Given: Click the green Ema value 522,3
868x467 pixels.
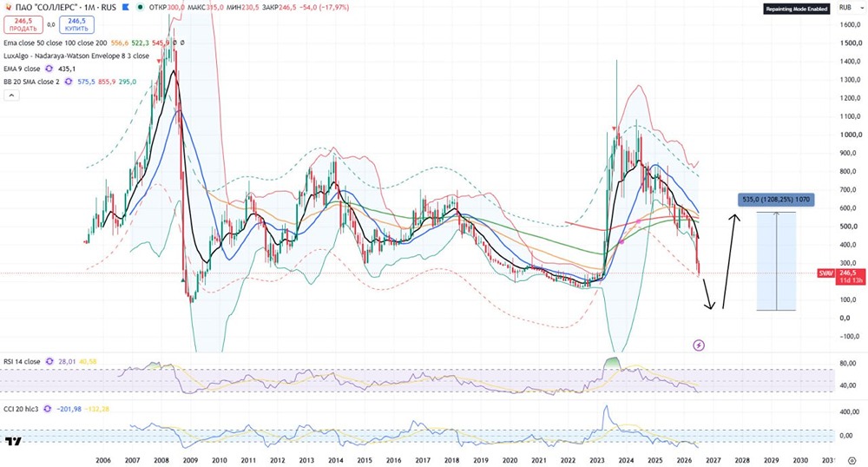Looking at the screenshot, I should coord(140,43).
